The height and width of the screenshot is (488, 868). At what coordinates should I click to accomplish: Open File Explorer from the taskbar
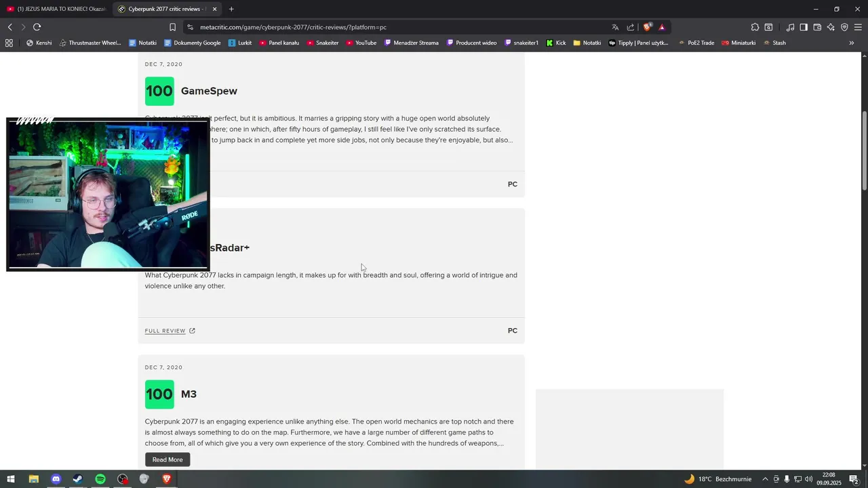click(x=33, y=479)
